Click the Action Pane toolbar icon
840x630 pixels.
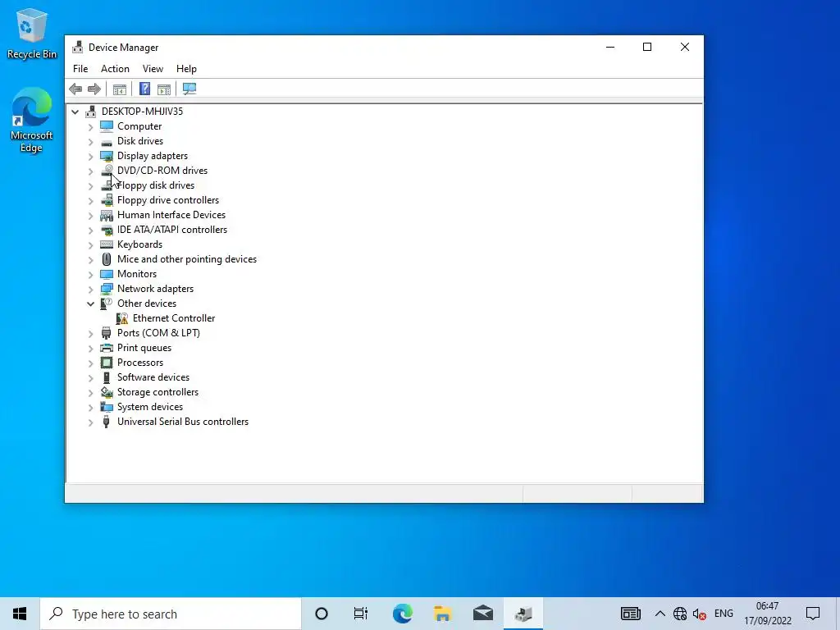click(164, 89)
